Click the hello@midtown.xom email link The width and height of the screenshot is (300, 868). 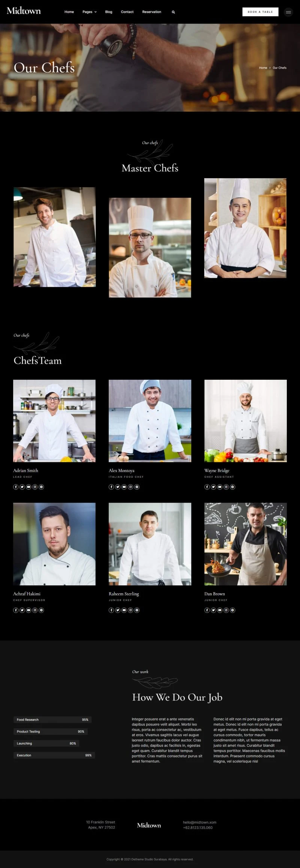(199, 822)
